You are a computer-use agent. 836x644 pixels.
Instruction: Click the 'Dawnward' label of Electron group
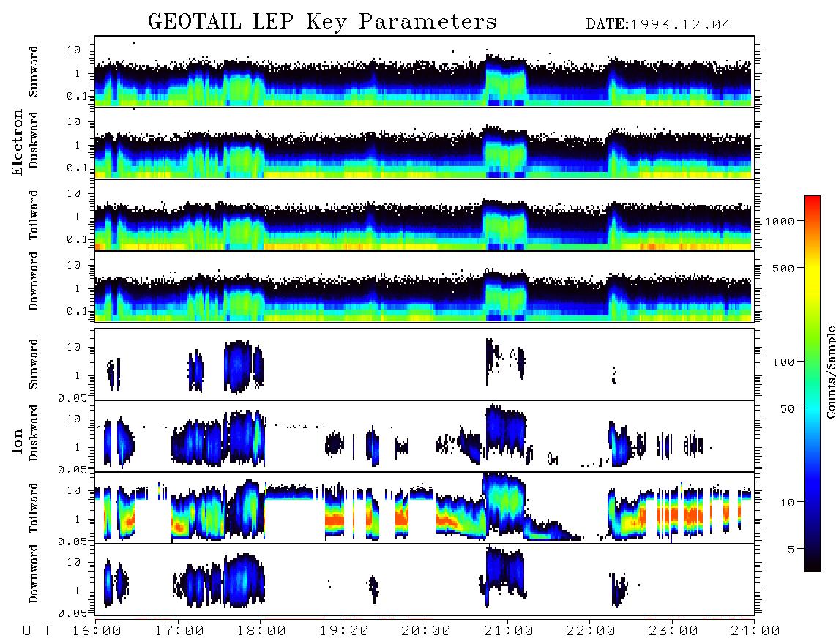pos(34,282)
